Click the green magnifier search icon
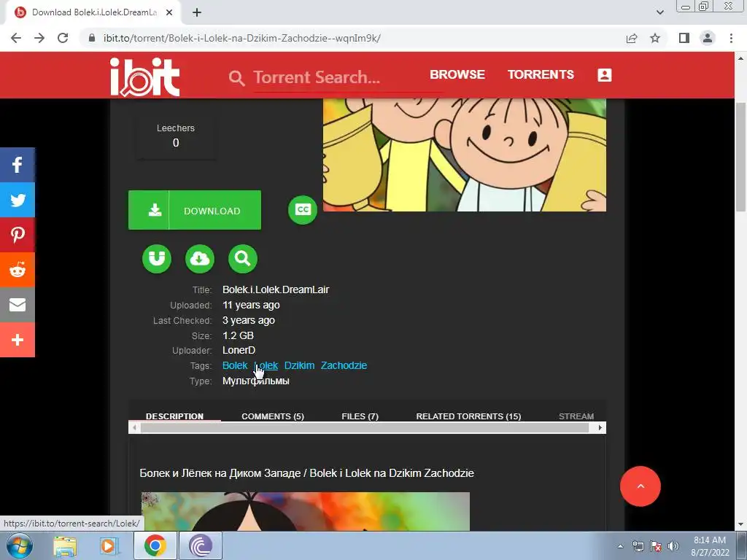The image size is (747, 560). [x=243, y=259]
